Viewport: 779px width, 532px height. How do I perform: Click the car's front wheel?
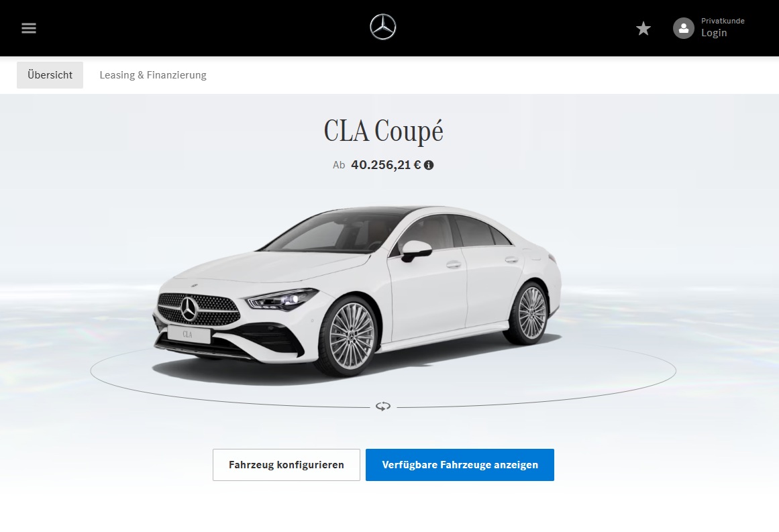point(350,336)
